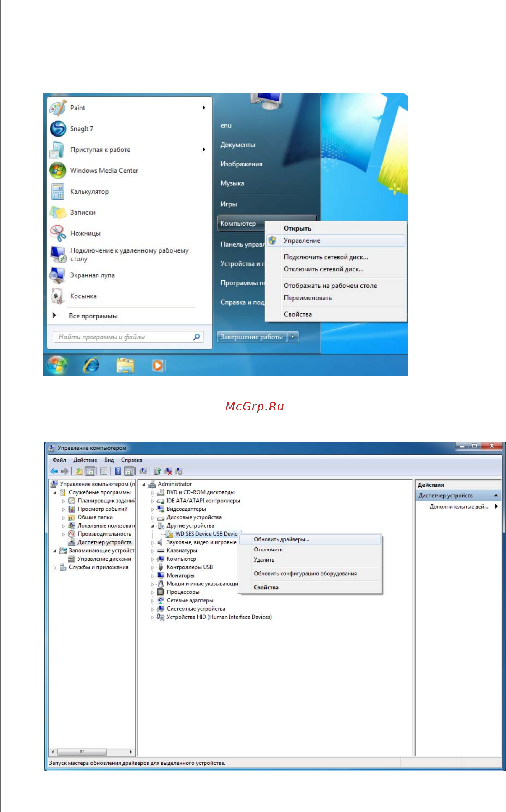The width and height of the screenshot is (506, 812).
Task: Open Paint submenu arrow
Action: [204, 107]
